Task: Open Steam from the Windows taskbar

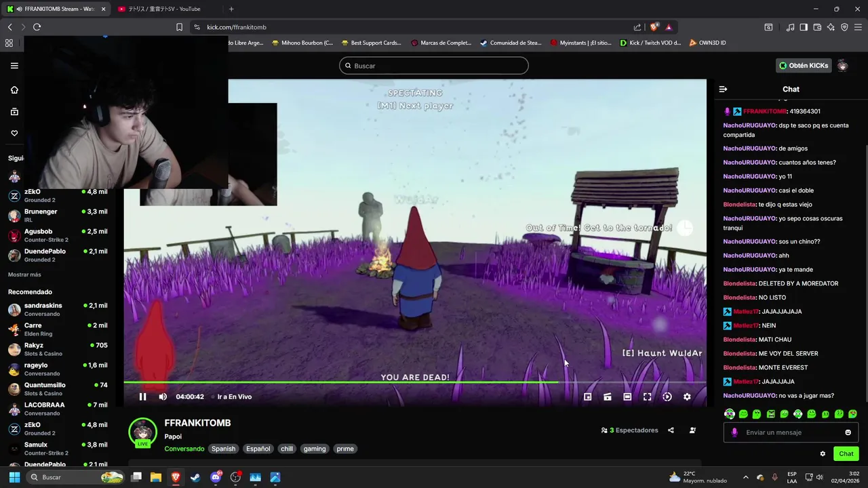Action: pyautogui.click(x=195, y=477)
